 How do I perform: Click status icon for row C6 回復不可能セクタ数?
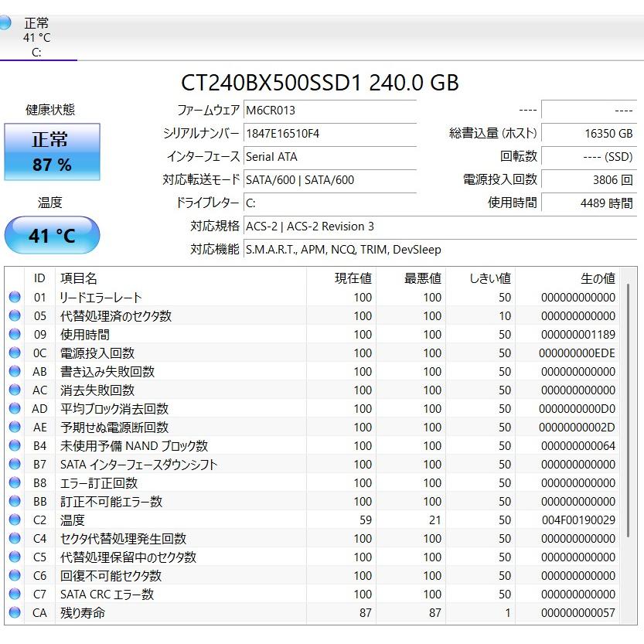[x=15, y=575]
